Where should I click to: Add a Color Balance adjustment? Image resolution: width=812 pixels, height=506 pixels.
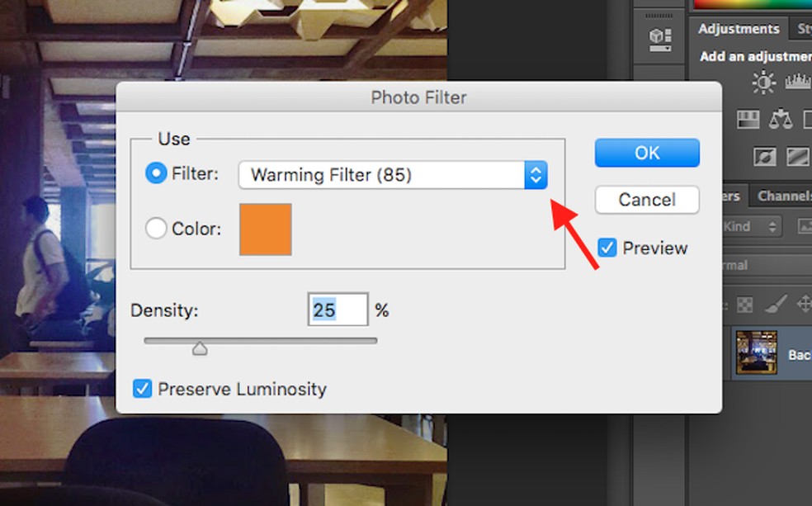[780, 119]
